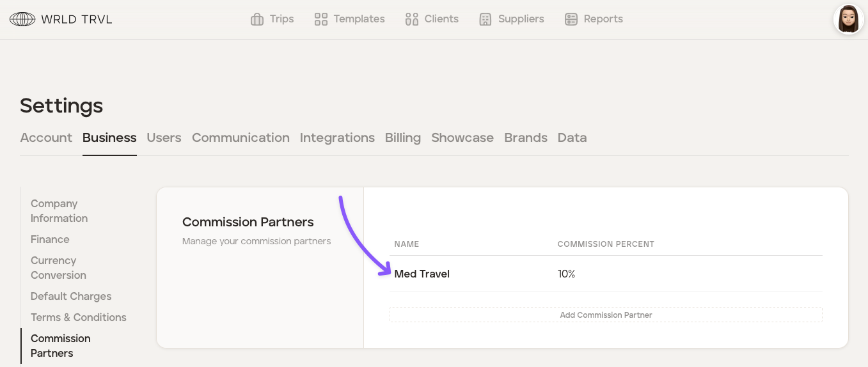Image resolution: width=868 pixels, height=367 pixels.
Task: Open the user avatar profile menu
Action: pyautogui.click(x=848, y=19)
